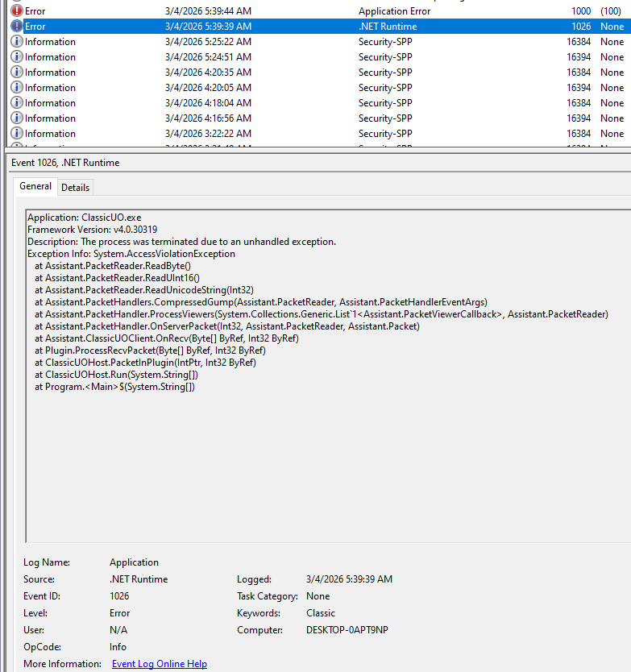Click User value 'N/A'
631x672 pixels.
118,630
